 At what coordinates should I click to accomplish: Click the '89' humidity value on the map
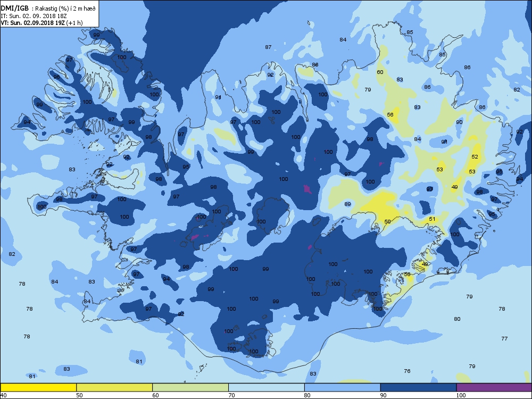pyautogui.click(x=347, y=204)
